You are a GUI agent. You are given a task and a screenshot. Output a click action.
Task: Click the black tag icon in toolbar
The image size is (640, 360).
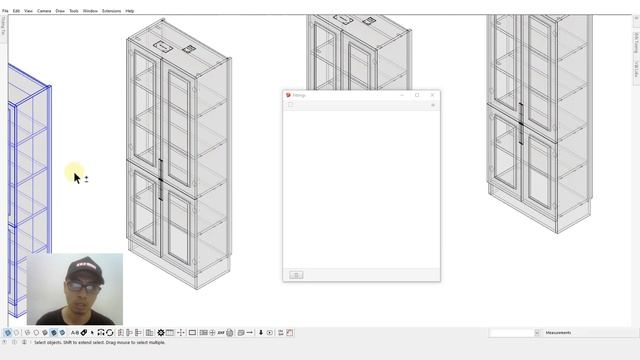pos(84,333)
